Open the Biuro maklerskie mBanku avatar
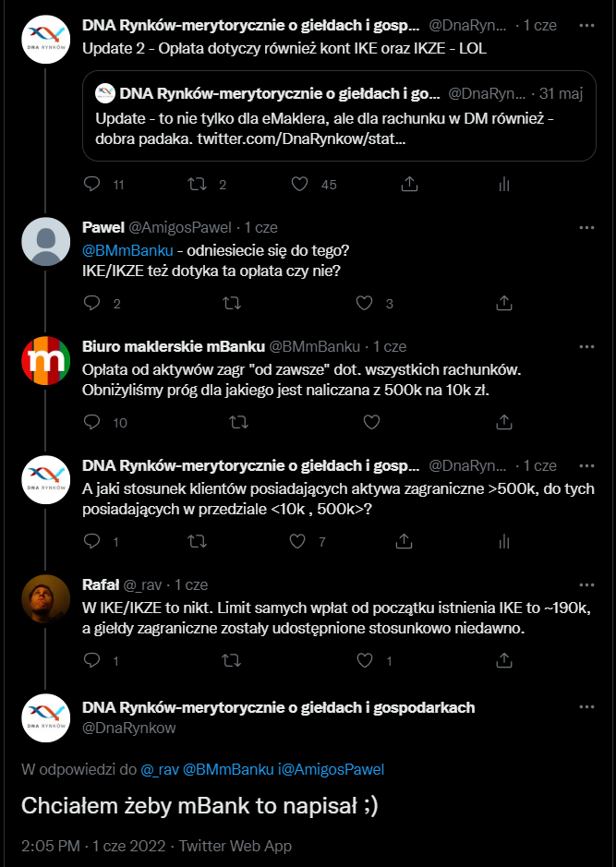This screenshot has width=616, height=867. (46, 363)
